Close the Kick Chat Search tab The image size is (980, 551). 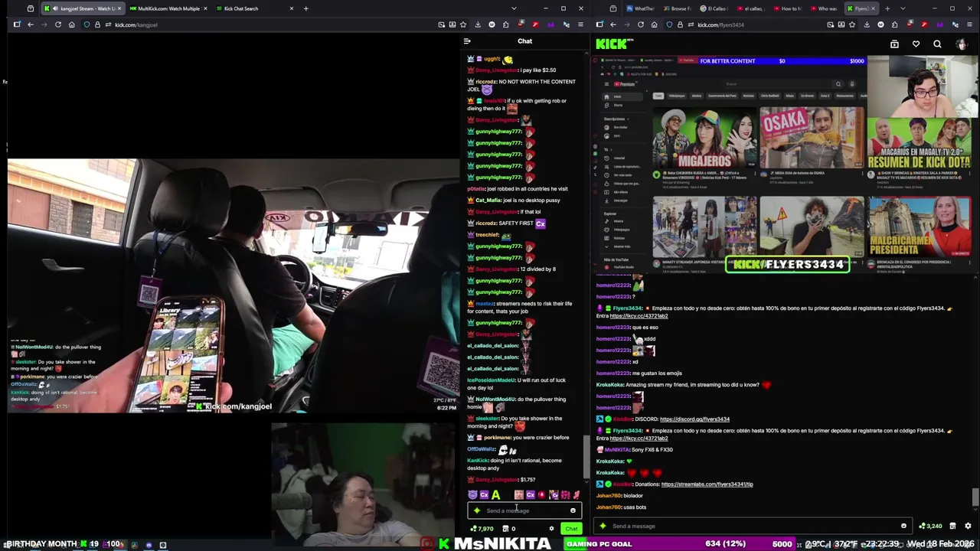point(291,8)
